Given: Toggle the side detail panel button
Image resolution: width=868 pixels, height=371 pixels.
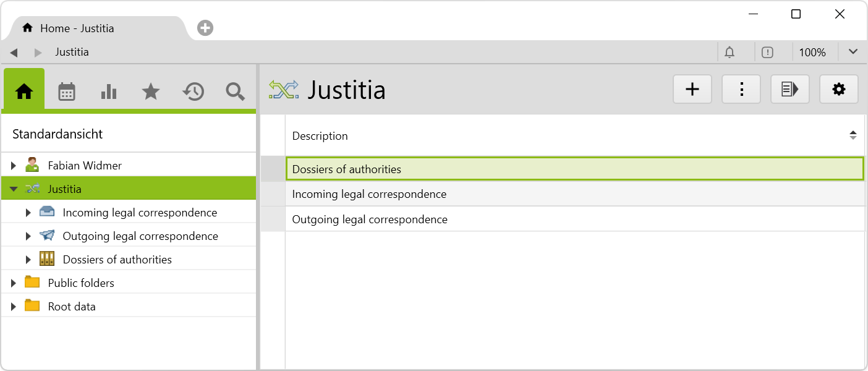Looking at the screenshot, I should tap(789, 90).
